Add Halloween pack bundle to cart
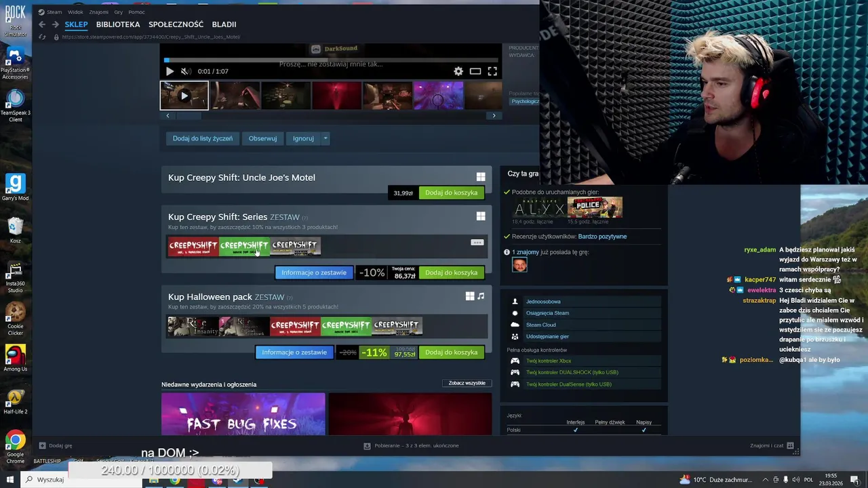 point(451,352)
